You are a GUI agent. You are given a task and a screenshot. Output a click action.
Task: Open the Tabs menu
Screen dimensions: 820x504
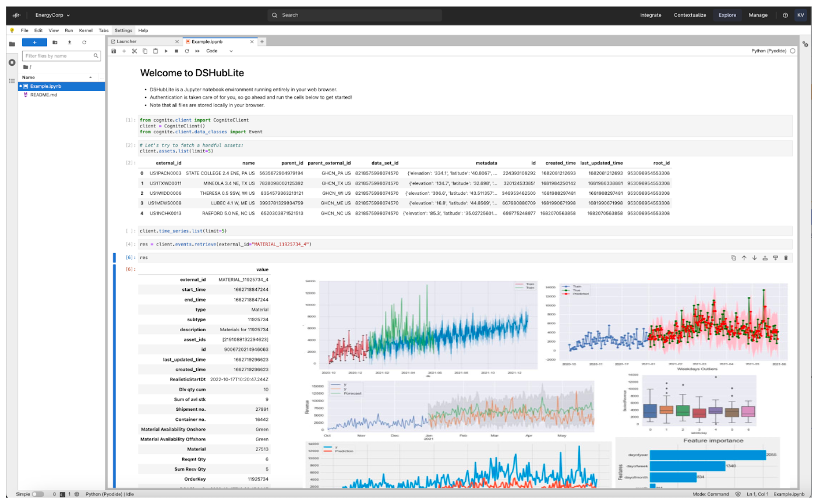104,30
